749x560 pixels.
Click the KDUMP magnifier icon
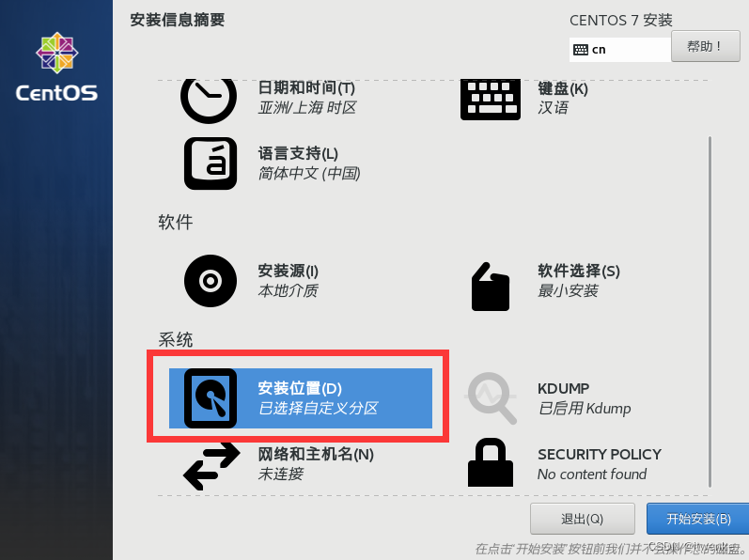492,398
